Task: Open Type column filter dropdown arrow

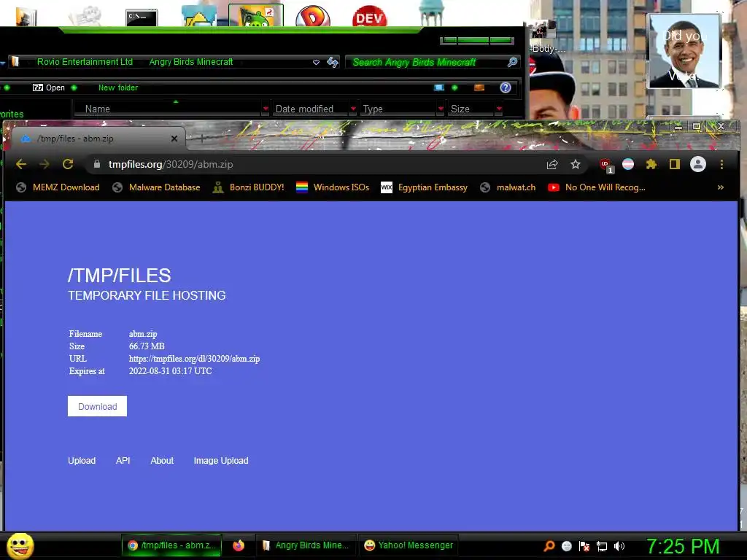Action: tap(441, 109)
